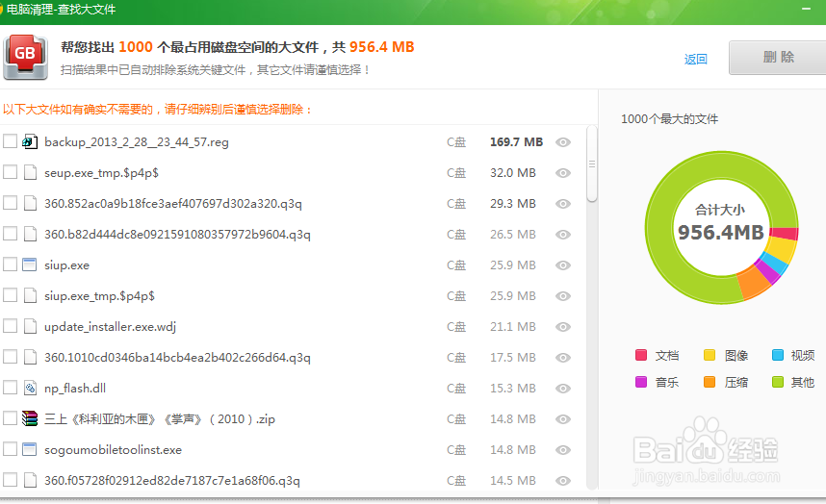This screenshot has height=504, width=826.
Task: Click eye icon in the 29.3 MB row
Action: [563, 204]
